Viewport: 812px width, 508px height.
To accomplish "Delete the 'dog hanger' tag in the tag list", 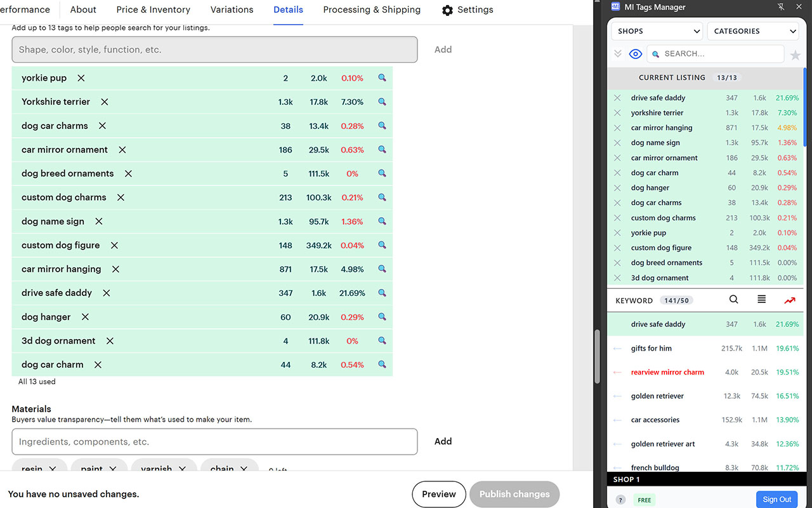I will pos(85,317).
